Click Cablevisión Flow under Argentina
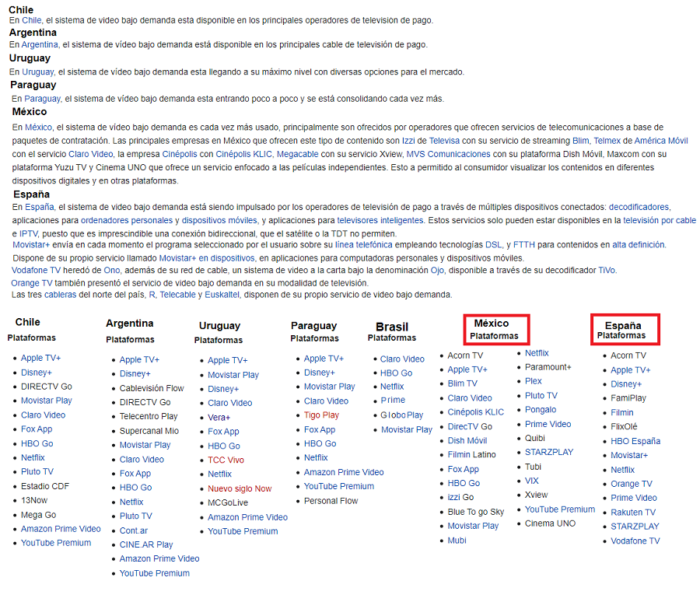The image size is (700, 595). [152, 388]
